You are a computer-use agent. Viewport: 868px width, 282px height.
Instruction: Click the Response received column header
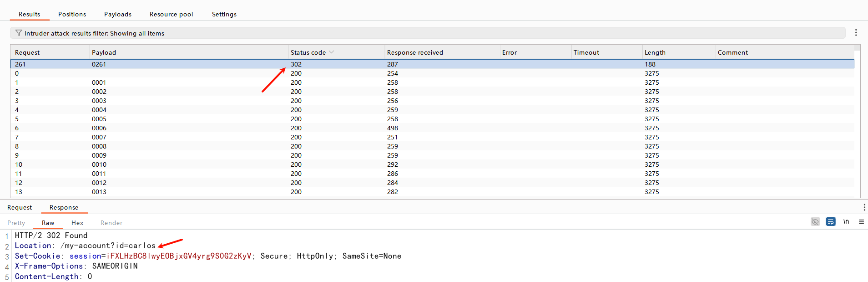[x=414, y=52]
